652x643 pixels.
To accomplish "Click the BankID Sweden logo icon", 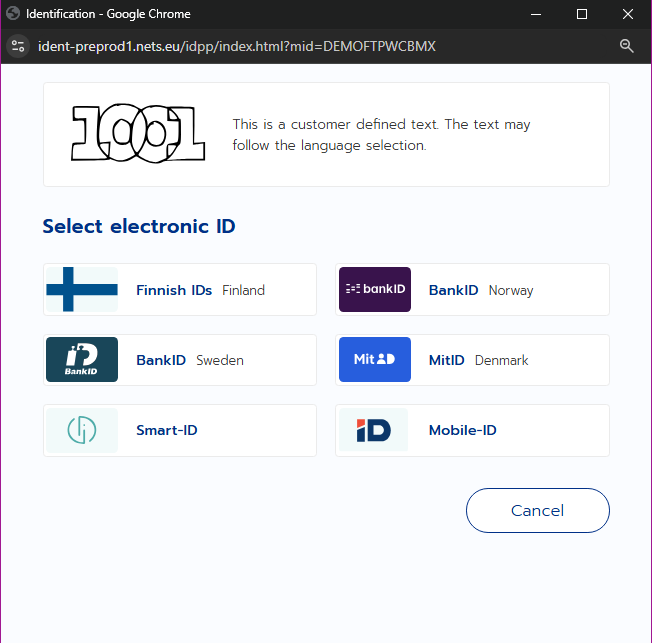I will click(x=82, y=360).
